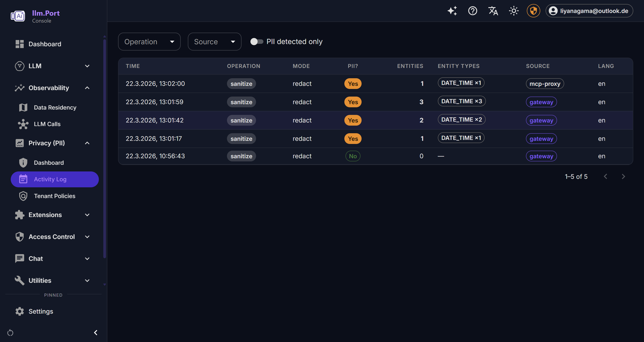Viewport: 644px width, 342px height.
Task: Click the user avatar icon
Action: pyautogui.click(x=553, y=11)
